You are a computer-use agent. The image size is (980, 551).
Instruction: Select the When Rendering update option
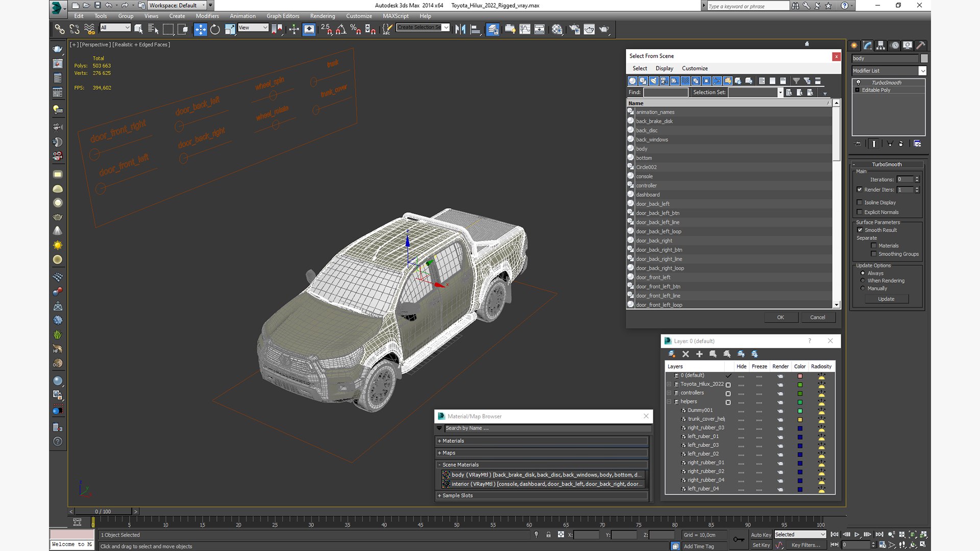tap(863, 281)
